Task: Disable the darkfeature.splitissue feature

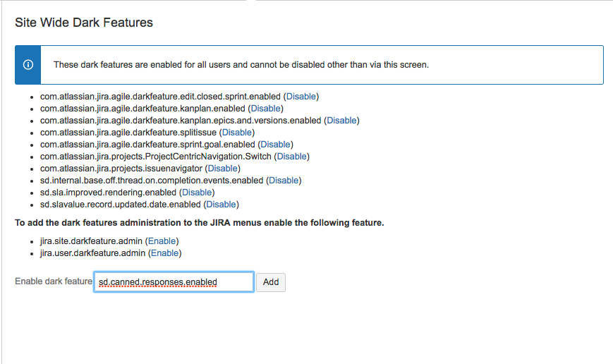Action: (x=237, y=133)
